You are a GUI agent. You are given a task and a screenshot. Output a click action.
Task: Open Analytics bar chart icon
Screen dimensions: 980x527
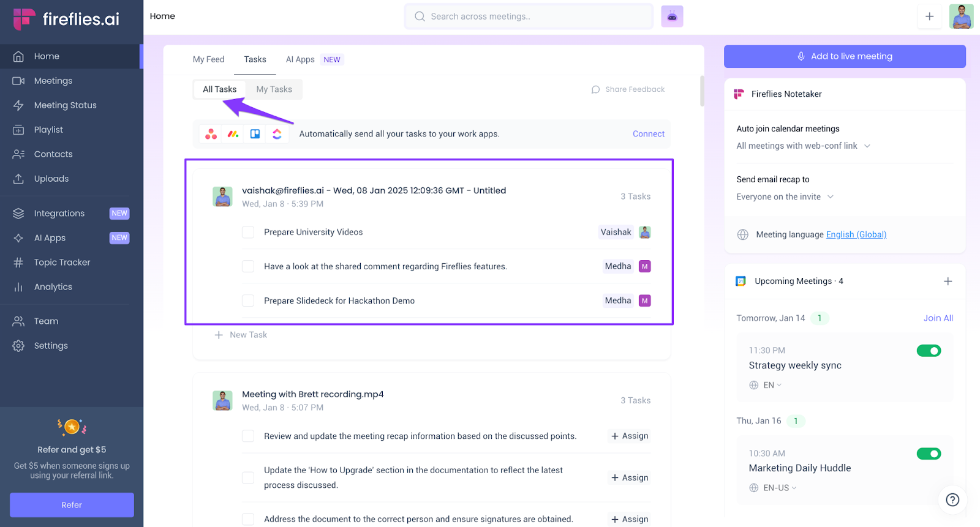point(18,287)
